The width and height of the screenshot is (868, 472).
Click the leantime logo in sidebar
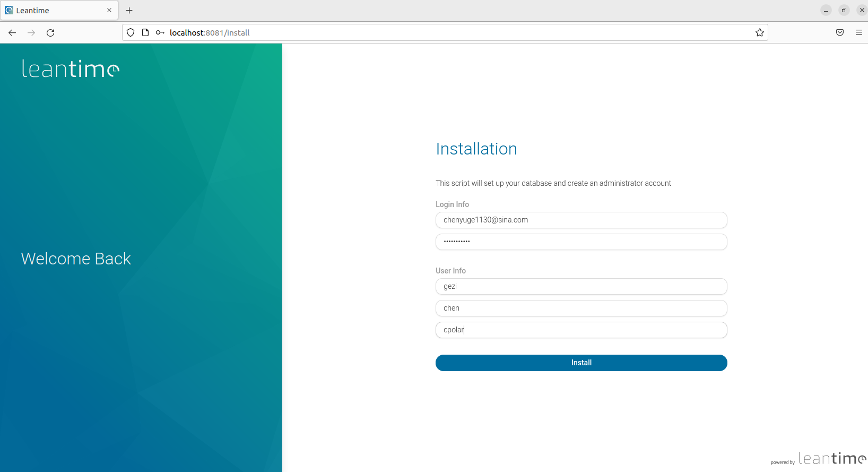[71, 68]
